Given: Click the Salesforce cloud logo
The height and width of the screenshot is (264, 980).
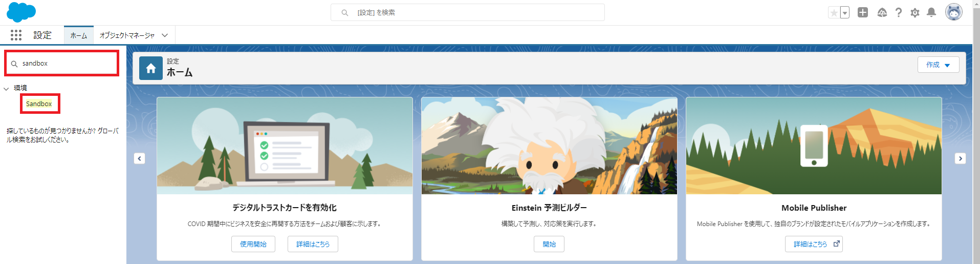Looking at the screenshot, I should pyautogui.click(x=21, y=12).
